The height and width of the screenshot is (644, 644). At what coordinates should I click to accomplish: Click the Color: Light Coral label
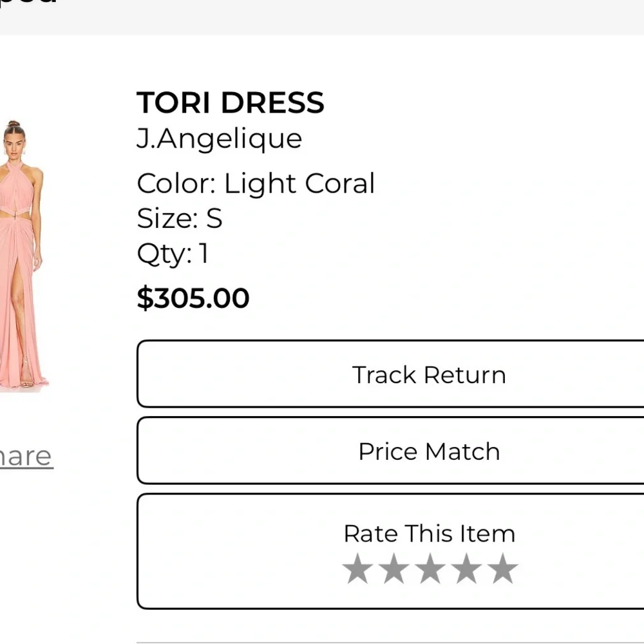256,184
